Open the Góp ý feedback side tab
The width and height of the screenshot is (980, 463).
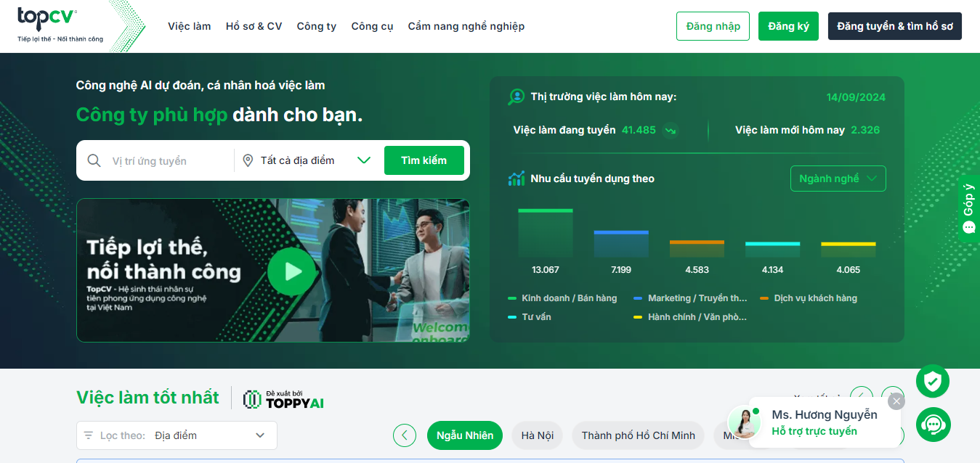click(x=969, y=209)
